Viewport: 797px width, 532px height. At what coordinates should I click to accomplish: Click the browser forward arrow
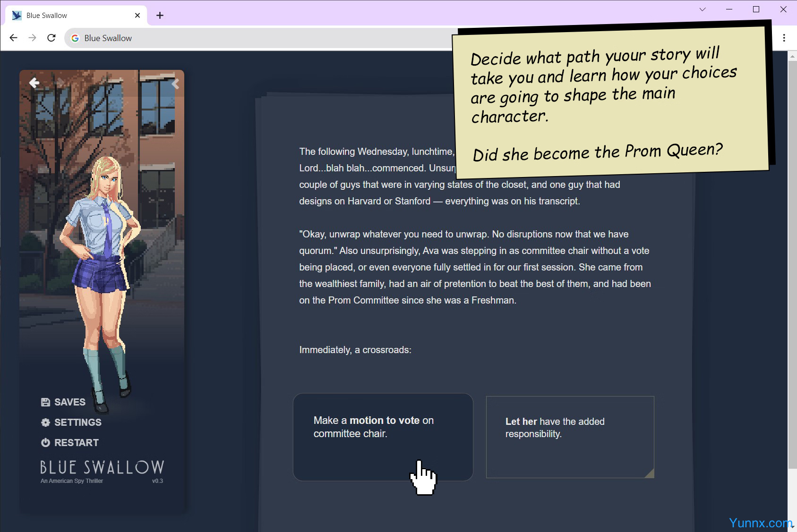click(32, 38)
